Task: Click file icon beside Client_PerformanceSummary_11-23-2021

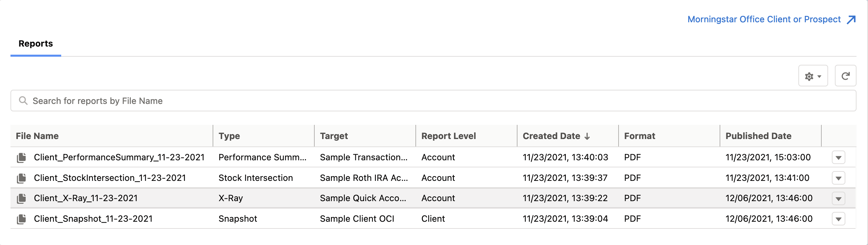Action: (22, 158)
